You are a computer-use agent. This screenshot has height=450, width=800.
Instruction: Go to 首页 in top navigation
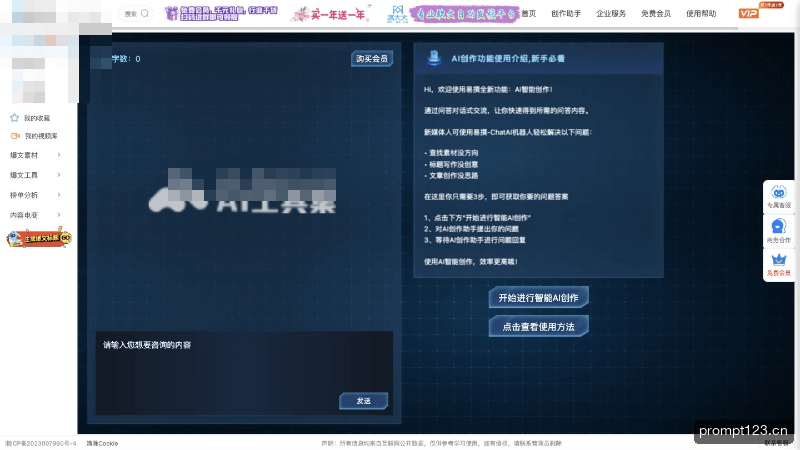[x=529, y=14]
